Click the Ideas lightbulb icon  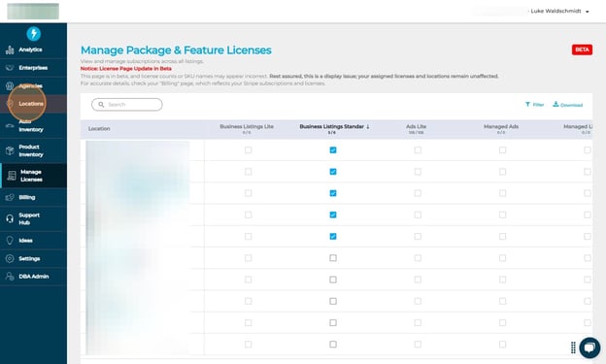[10, 241]
